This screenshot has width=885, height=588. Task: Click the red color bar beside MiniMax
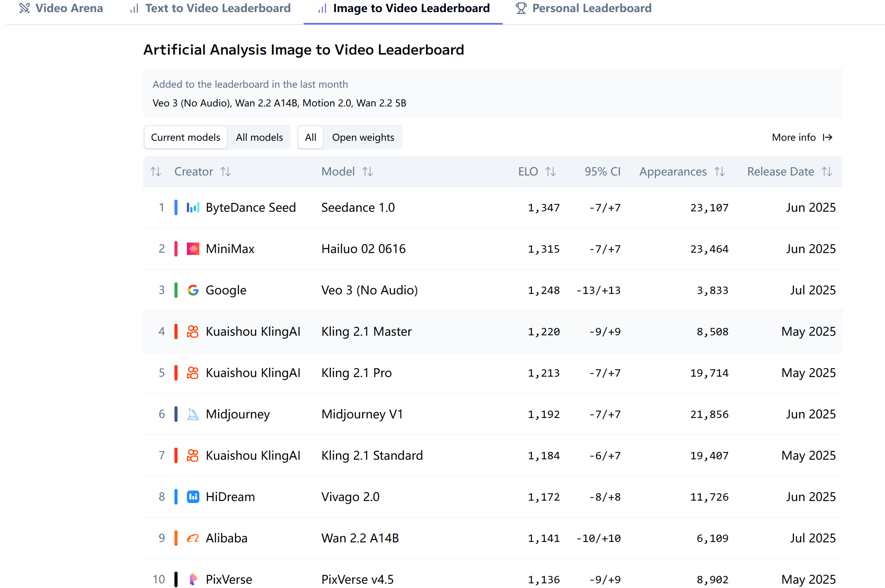pos(176,249)
